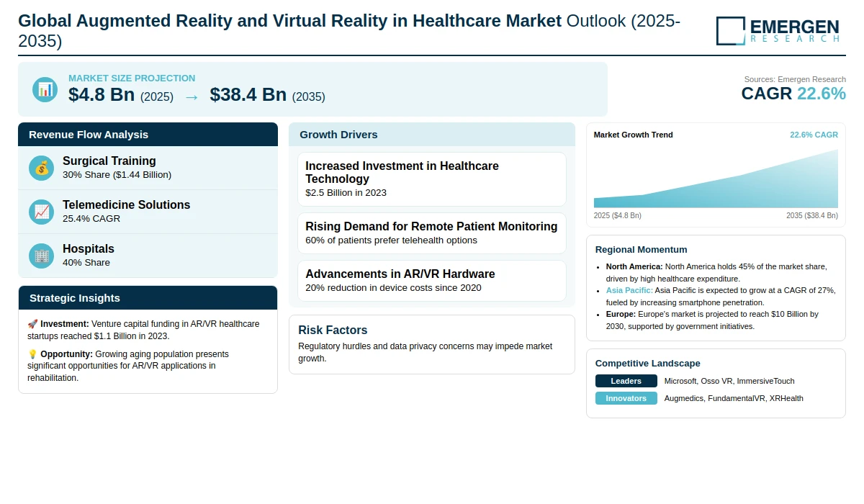The height and width of the screenshot is (504, 864).
Task: Click the CAGR 22.6% value at top right
Action: tap(793, 94)
